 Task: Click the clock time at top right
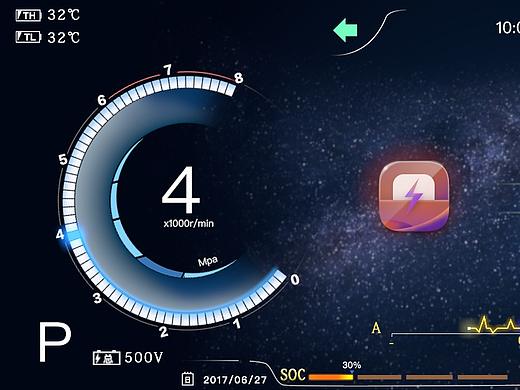(508, 28)
